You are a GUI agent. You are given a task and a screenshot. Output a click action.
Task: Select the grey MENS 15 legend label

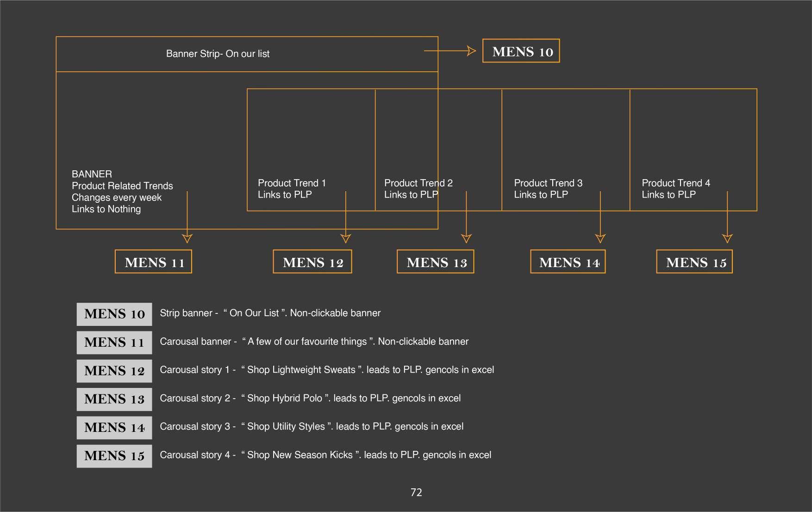114,456
